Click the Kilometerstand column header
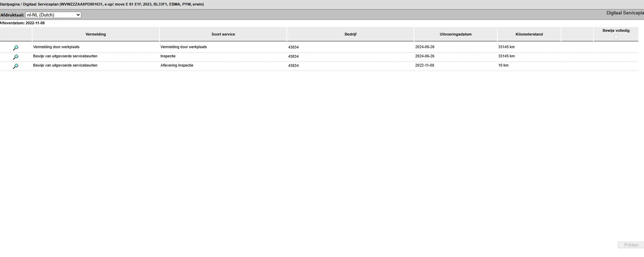Viewport: 644px width, 257px height. (529, 34)
